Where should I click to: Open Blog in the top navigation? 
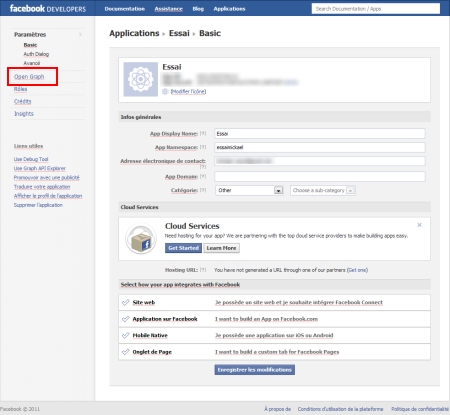coord(198,9)
